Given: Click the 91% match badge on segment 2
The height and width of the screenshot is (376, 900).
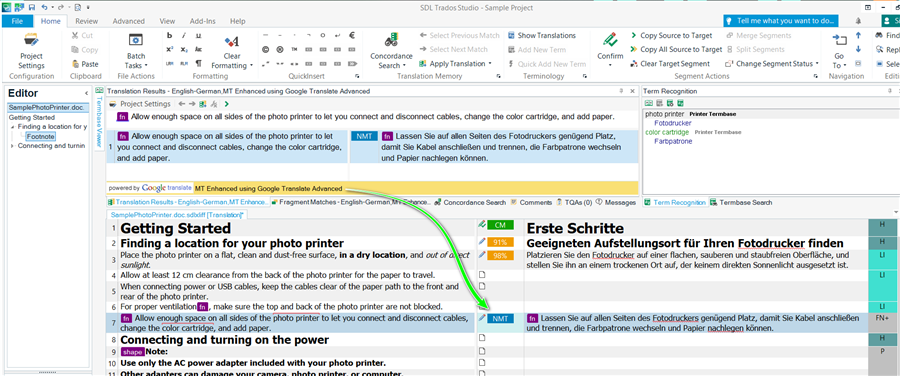Looking at the screenshot, I should coord(500,242).
